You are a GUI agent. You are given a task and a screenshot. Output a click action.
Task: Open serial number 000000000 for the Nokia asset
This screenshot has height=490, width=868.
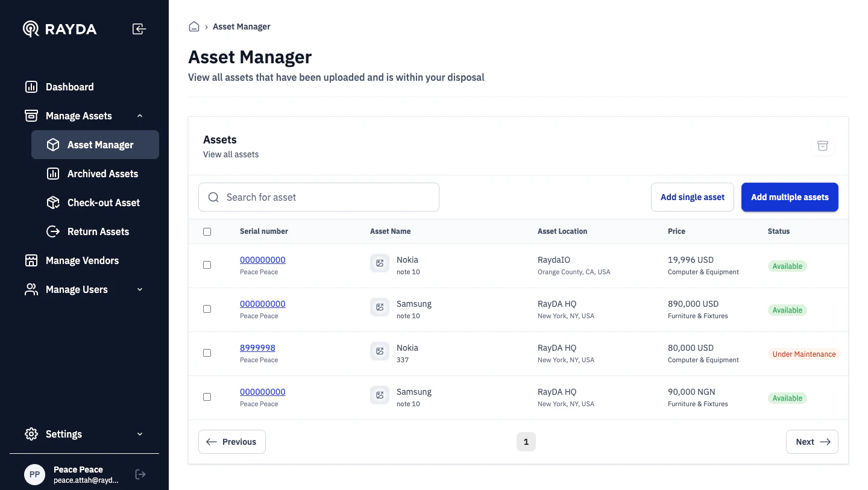point(262,260)
